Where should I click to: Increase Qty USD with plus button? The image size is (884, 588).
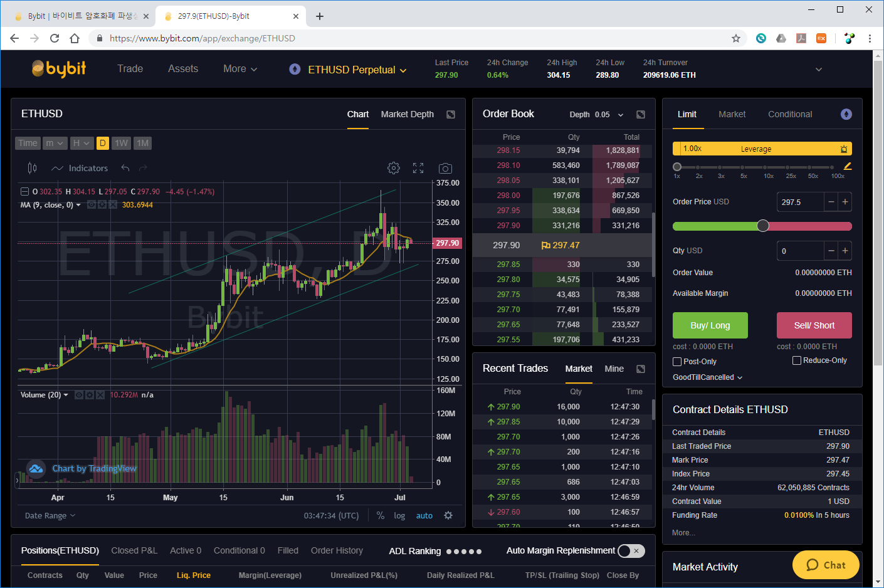845,251
